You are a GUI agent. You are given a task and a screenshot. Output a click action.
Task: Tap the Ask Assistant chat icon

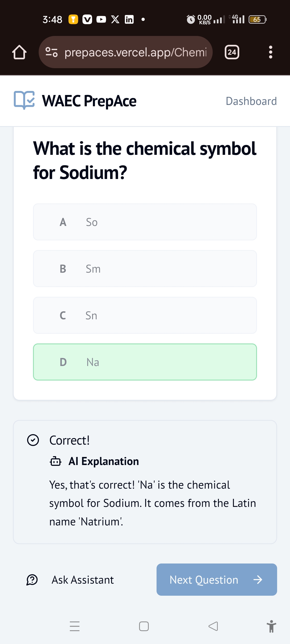(32, 580)
